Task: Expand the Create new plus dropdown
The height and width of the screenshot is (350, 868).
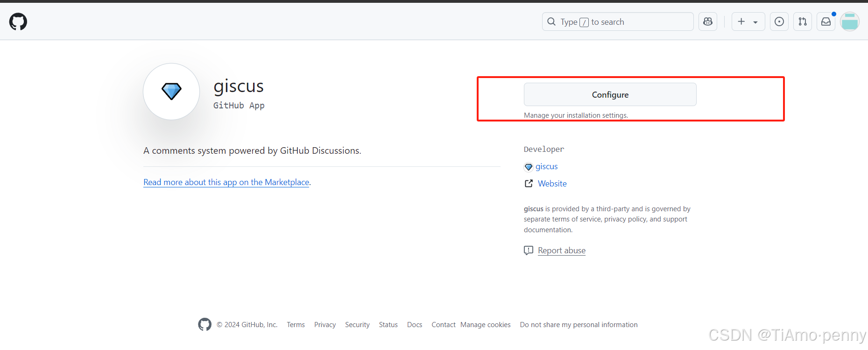Action: [x=748, y=21]
